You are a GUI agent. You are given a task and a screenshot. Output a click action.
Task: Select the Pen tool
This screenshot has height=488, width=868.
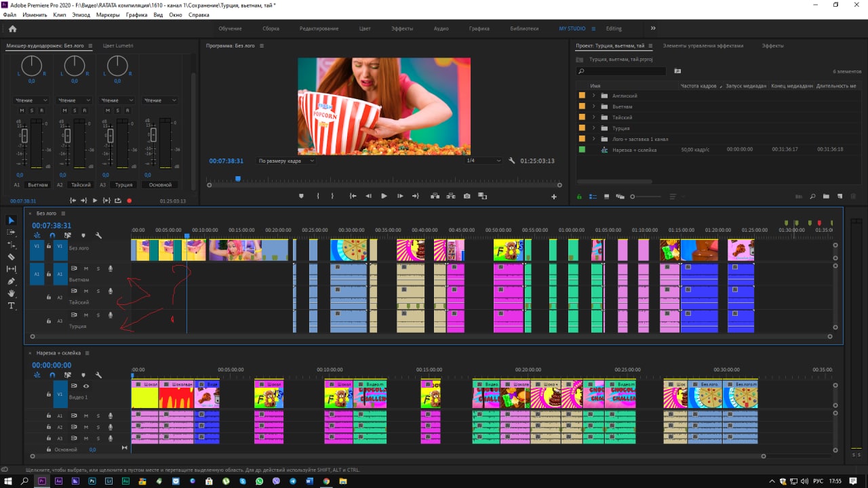point(11,281)
